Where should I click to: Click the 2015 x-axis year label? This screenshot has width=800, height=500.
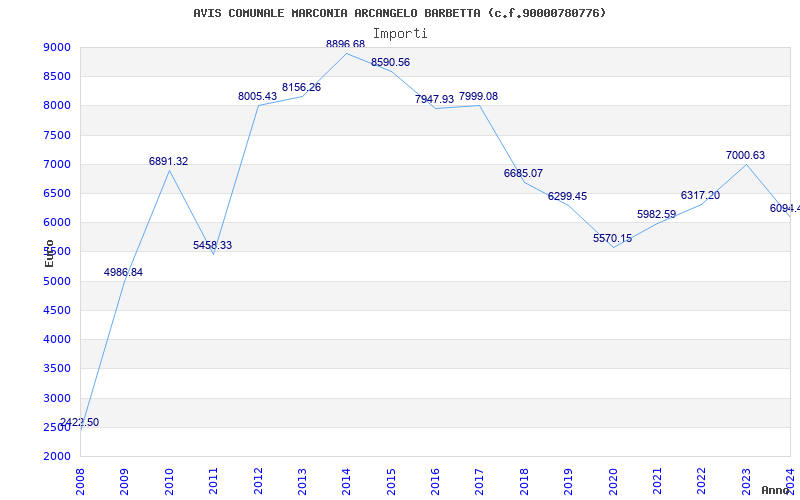pos(391,482)
